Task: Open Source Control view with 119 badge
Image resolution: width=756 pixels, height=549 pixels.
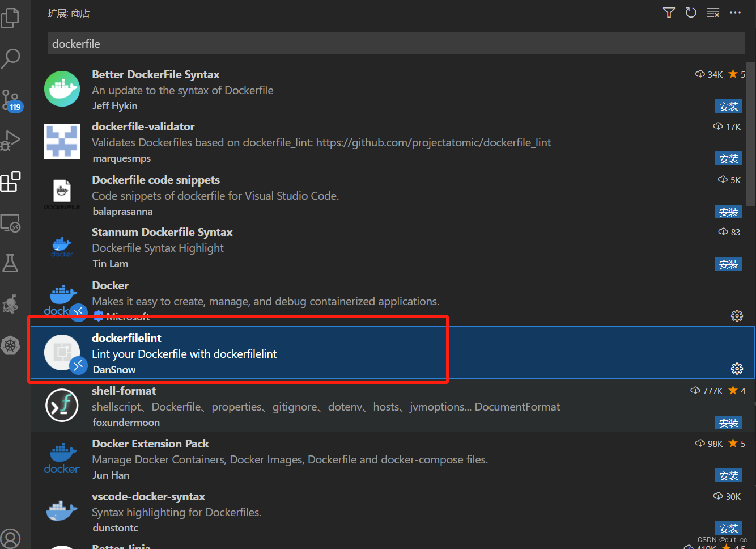Action: [12, 101]
